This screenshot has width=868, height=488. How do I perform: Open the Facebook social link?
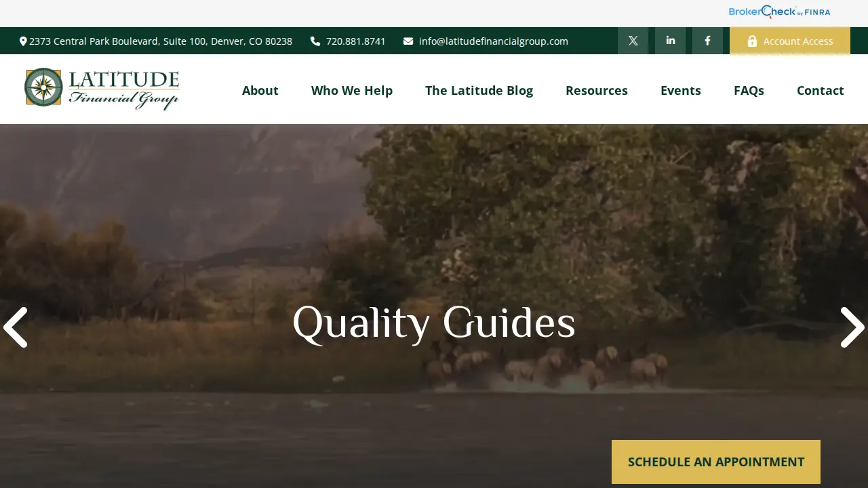pyautogui.click(x=707, y=41)
